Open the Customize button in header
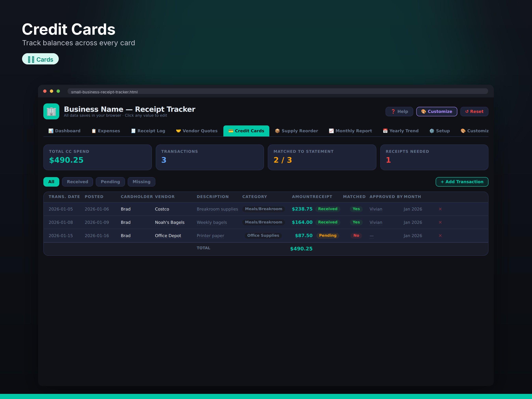 (437, 112)
